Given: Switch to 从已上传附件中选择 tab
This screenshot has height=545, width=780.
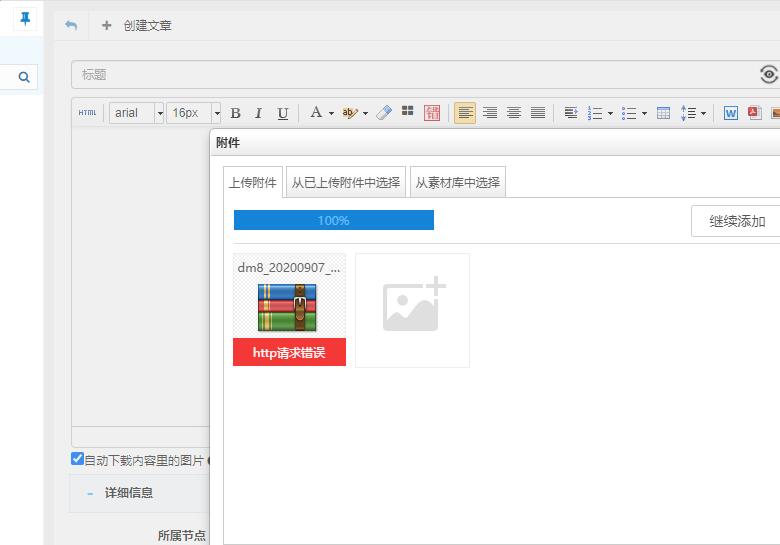Looking at the screenshot, I should click(x=345, y=182).
